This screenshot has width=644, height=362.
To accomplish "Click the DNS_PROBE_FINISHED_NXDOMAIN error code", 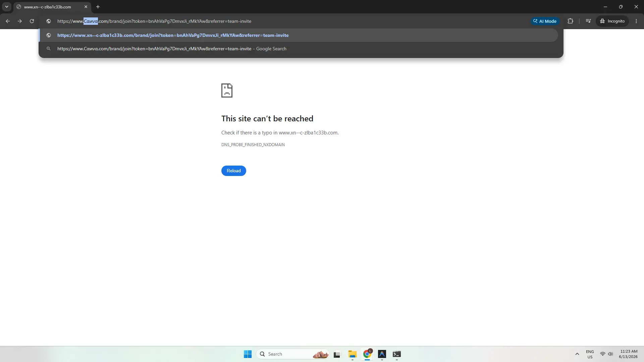I will tap(253, 145).
